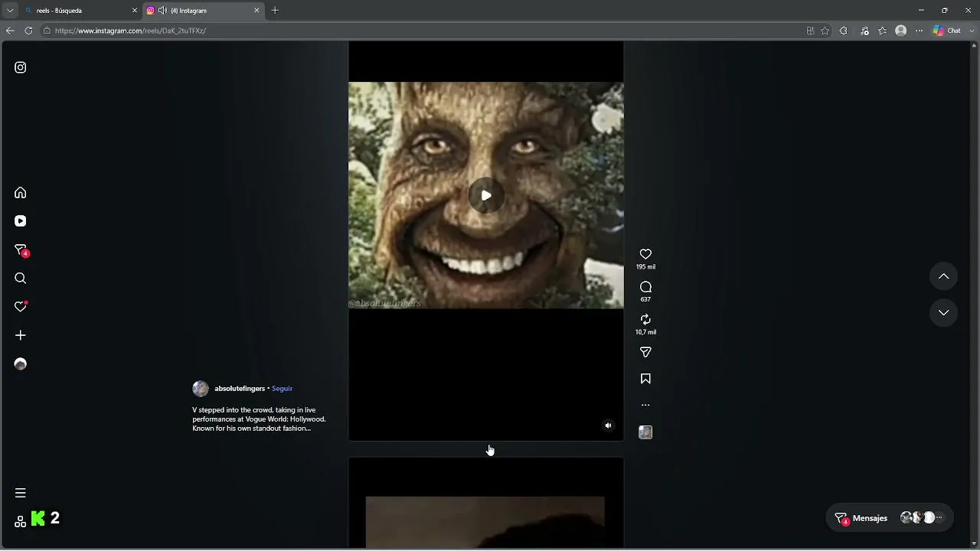Screen dimensions: 980x551
Task: Open the reel's audio thumbnail
Action: click(645, 432)
